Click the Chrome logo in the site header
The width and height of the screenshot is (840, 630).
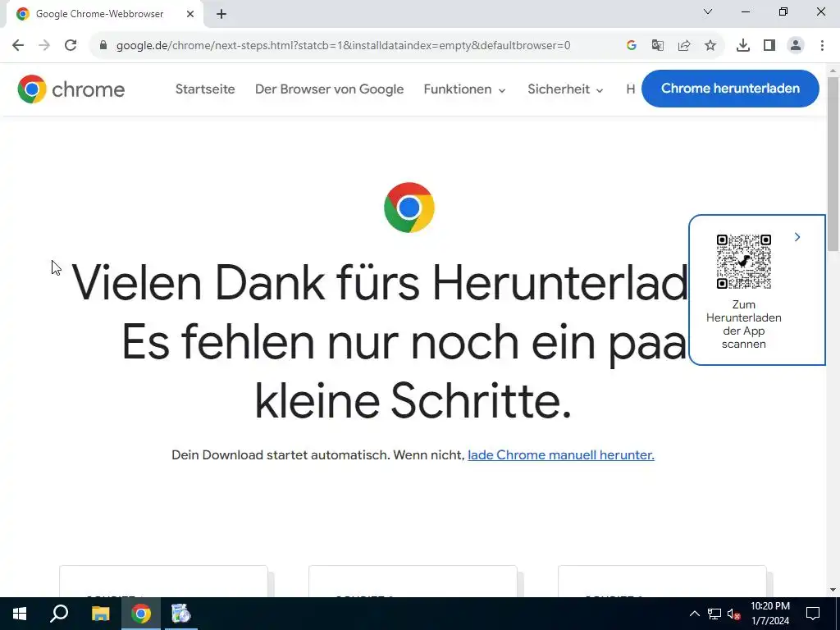point(71,89)
